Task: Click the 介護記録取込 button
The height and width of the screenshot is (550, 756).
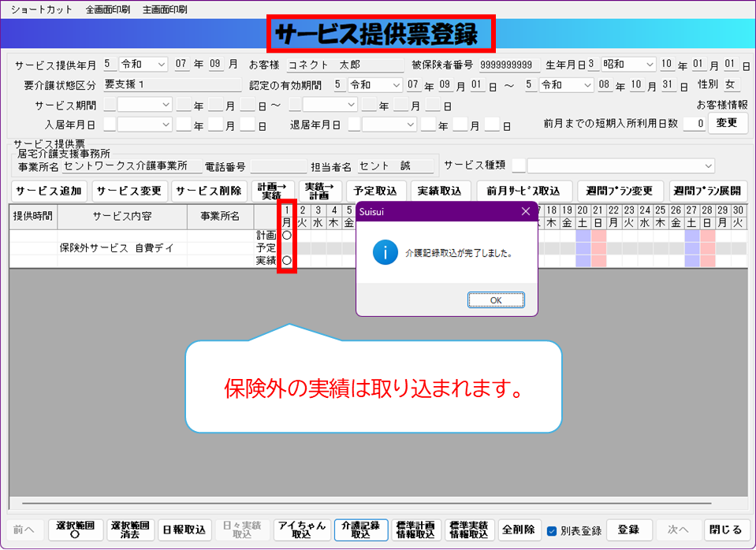Action: [x=361, y=530]
